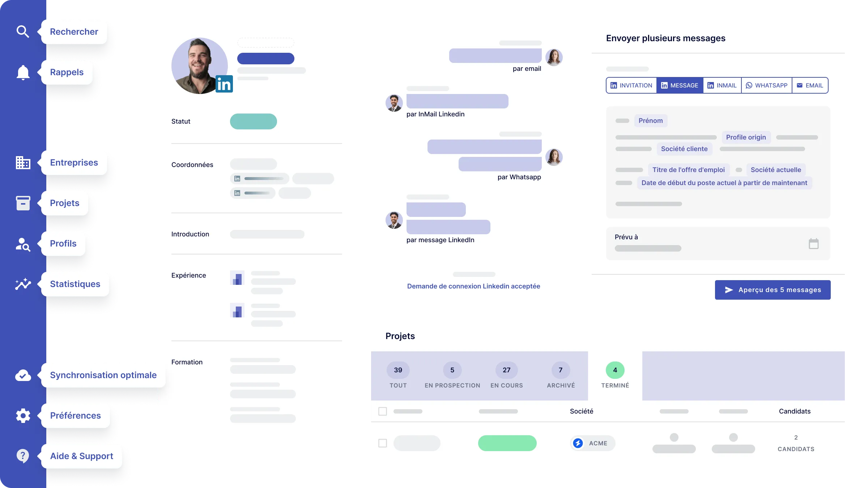Click the Rappels notification icon
Viewport: 868px width, 488px height.
click(x=23, y=72)
